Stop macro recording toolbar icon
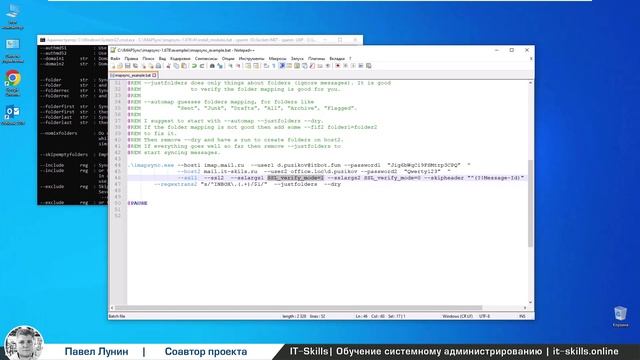This screenshot has width=640, height=360. [x=345, y=66]
